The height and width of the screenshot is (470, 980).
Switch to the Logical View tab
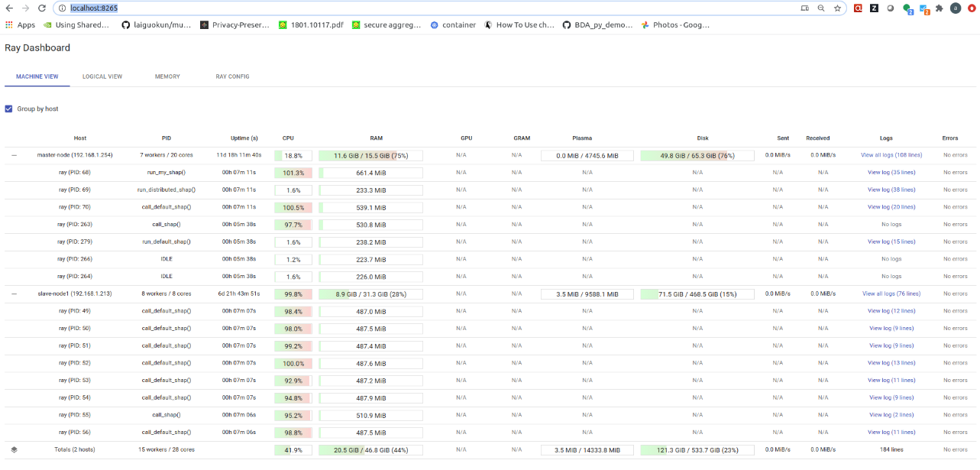pos(102,76)
